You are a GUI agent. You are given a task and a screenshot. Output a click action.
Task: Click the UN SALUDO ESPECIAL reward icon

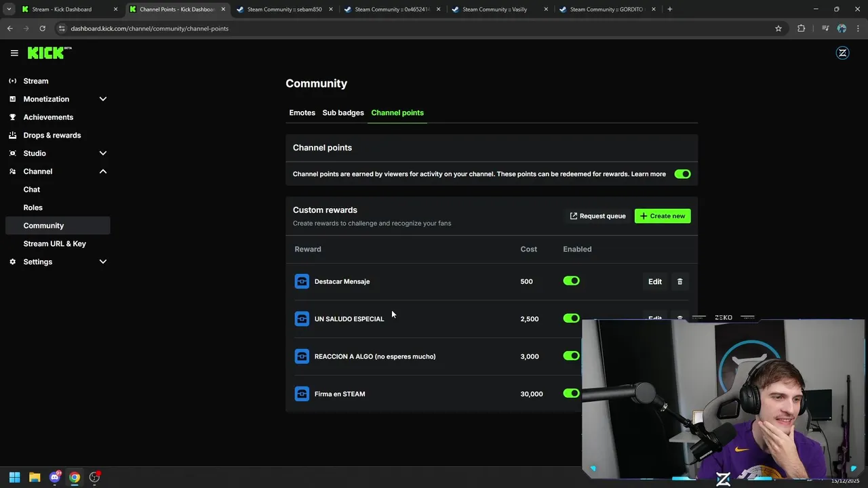[x=302, y=319]
